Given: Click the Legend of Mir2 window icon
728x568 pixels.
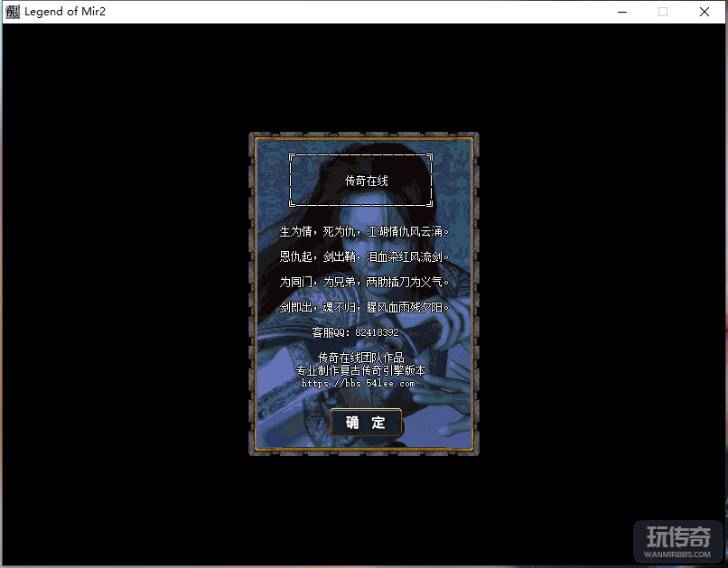Looking at the screenshot, I should [x=13, y=12].
